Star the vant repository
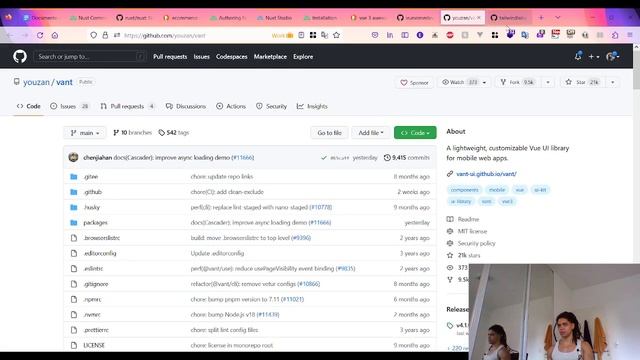 click(x=584, y=82)
